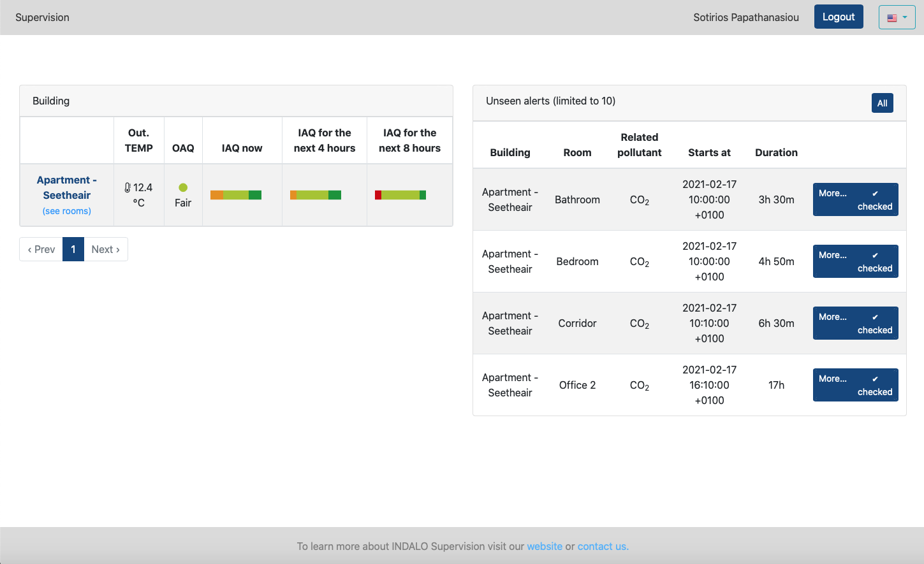Image resolution: width=924 pixels, height=564 pixels.
Task: Click the IAQ next 4 hours bar
Action: coord(316,195)
